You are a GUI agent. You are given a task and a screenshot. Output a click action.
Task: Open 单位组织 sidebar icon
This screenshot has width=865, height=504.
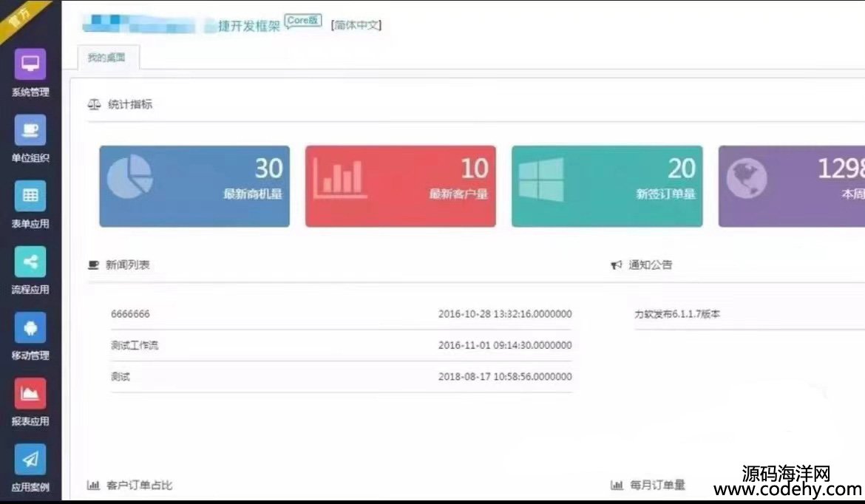pos(30,130)
